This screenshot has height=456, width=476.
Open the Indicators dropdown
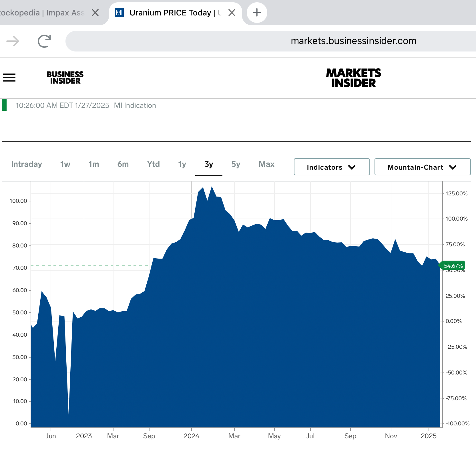tap(332, 167)
